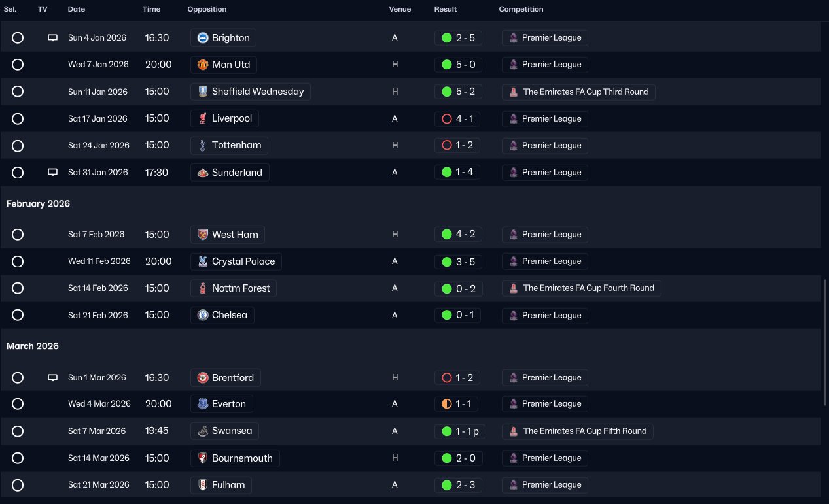
Task: Sort fixtures by the Date column header
Action: pos(77,10)
